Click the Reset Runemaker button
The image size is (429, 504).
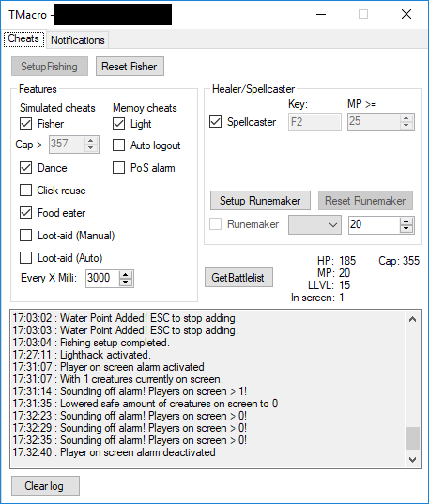click(365, 201)
